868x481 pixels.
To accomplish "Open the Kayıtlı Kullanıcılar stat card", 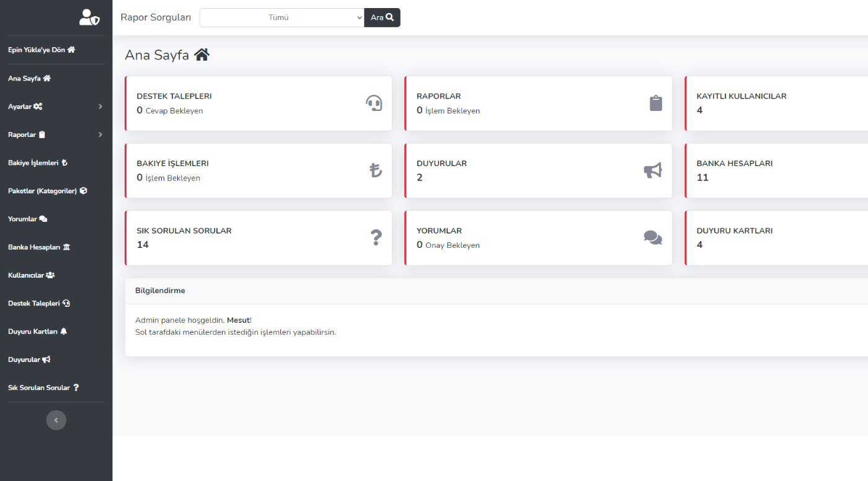I will click(775, 104).
